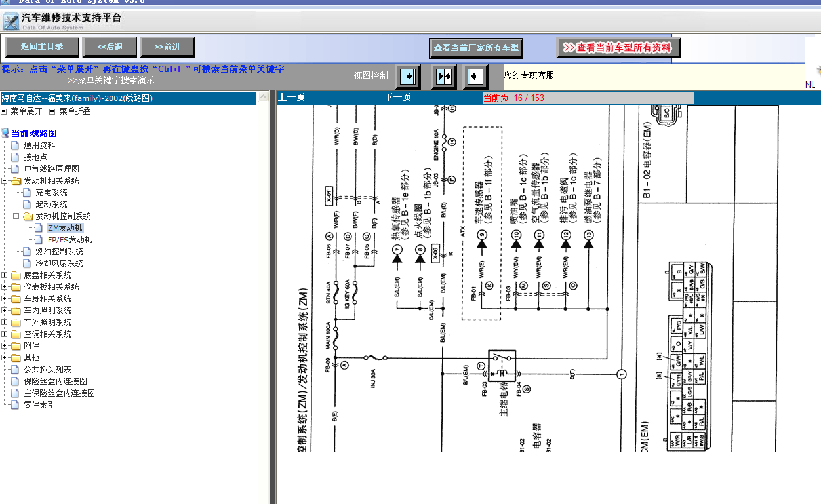Viewport: 821px width, 504px height.
Task: Click the 冷却风扇系统 tree label
Action: [x=59, y=263]
